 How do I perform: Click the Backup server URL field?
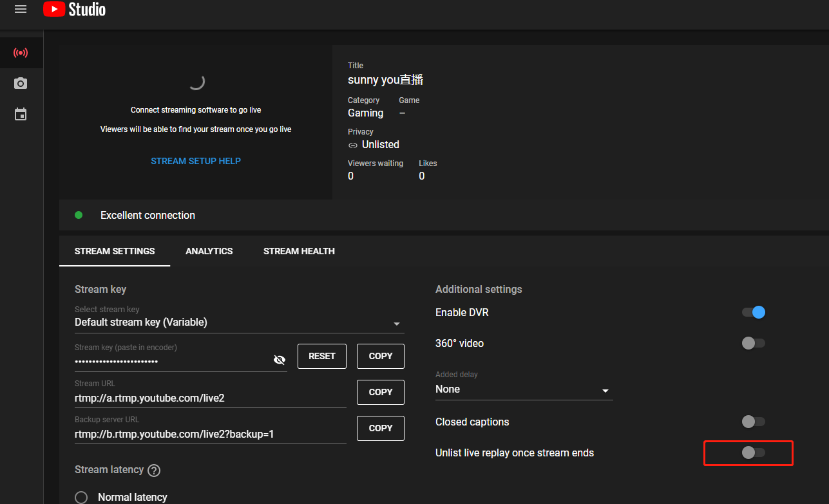211,434
